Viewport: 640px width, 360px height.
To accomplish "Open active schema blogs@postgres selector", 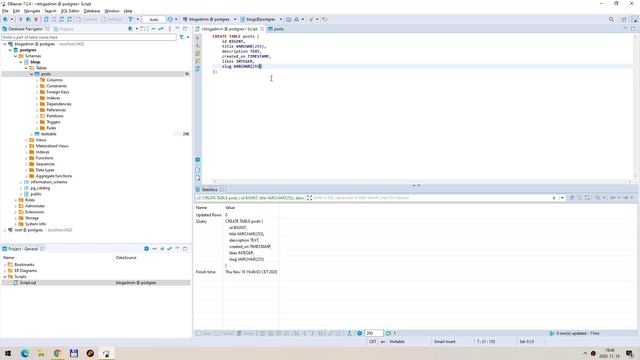I will click(x=261, y=19).
